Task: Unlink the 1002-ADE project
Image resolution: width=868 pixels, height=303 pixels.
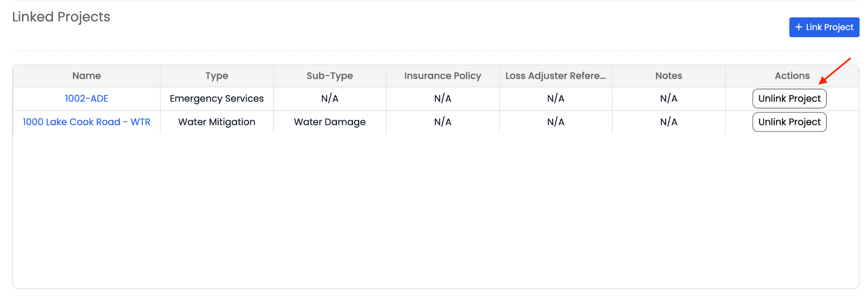Action: click(789, 99)
